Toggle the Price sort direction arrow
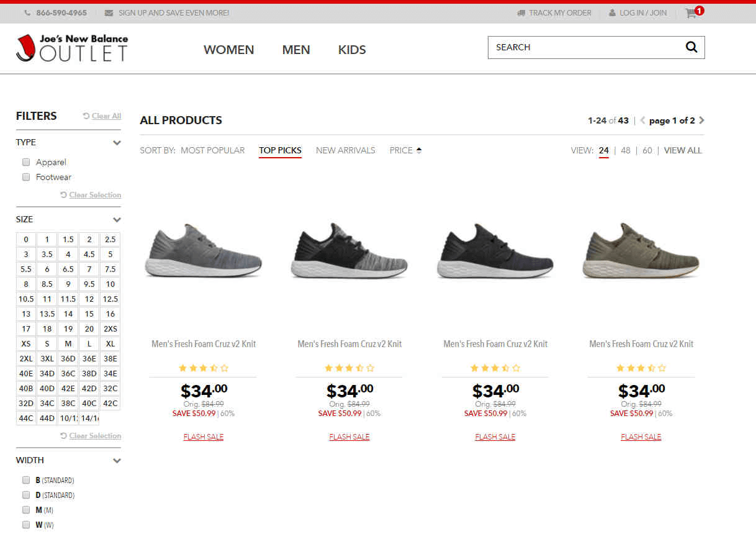The image size is (756, 534). (419, 150)
